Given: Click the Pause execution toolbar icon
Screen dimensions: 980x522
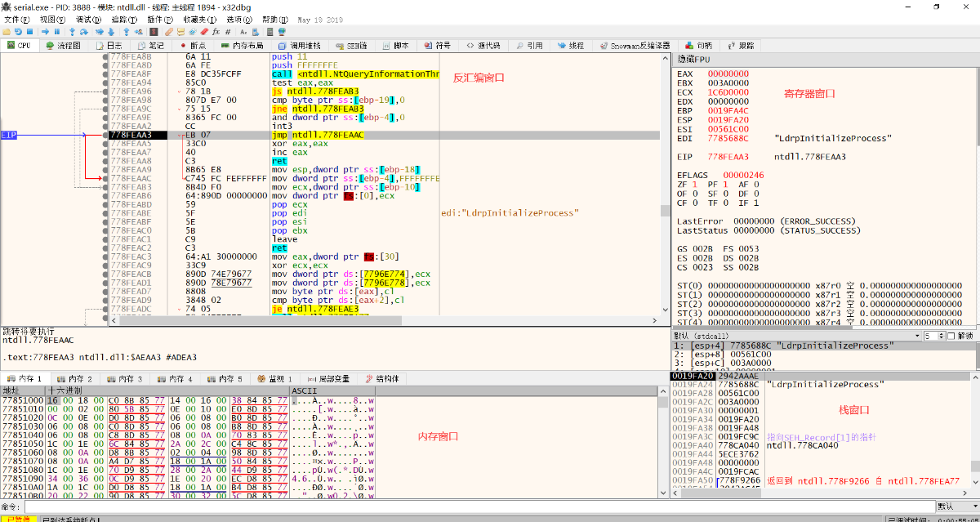Looking at the screenshot, I should (56, 31).
